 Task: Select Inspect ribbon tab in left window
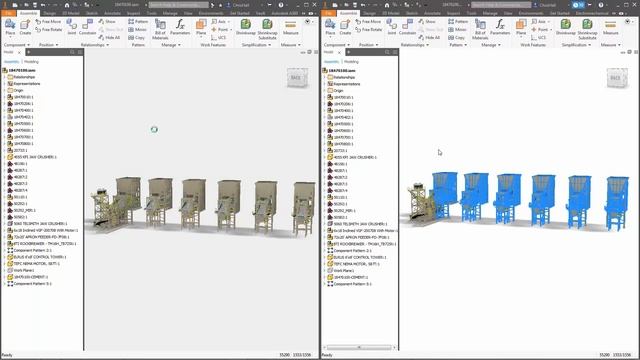tap(133, 13)
